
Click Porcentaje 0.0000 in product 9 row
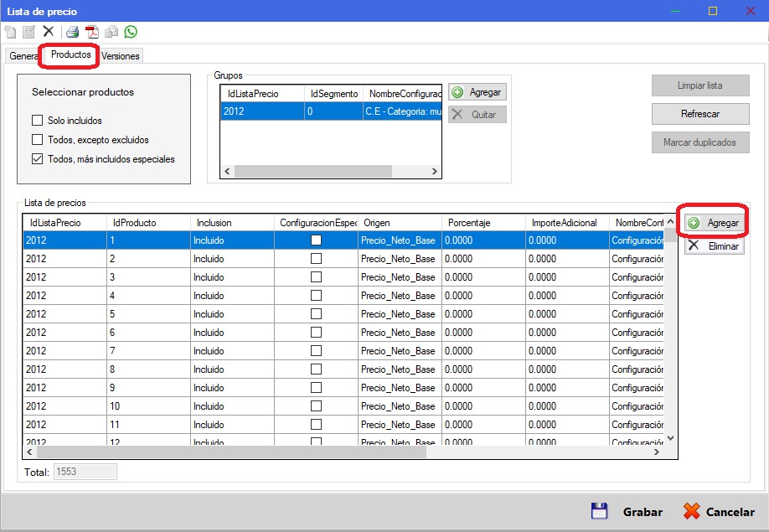click(x=483, y=388)
